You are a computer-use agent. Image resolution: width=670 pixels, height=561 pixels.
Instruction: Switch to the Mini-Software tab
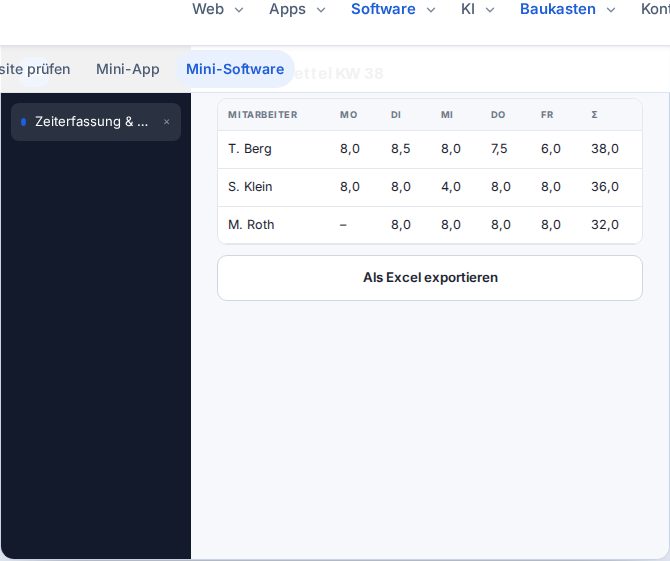(235, 69)
